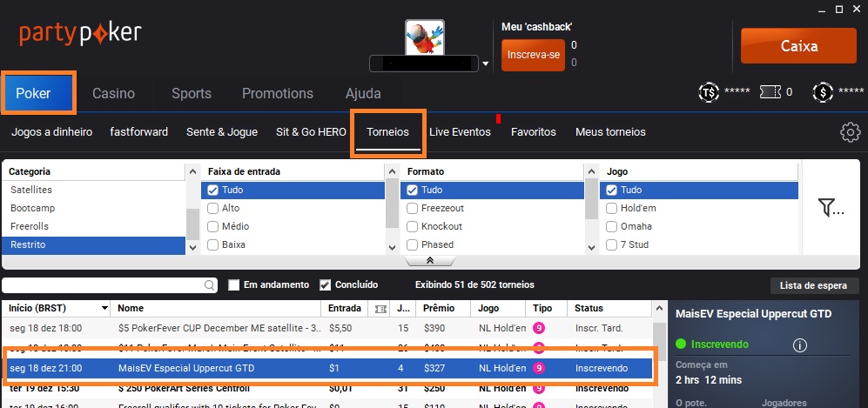Open the Ajuda help tab
Viewport: 868px width, 408px height.
(x=363, y=93)
